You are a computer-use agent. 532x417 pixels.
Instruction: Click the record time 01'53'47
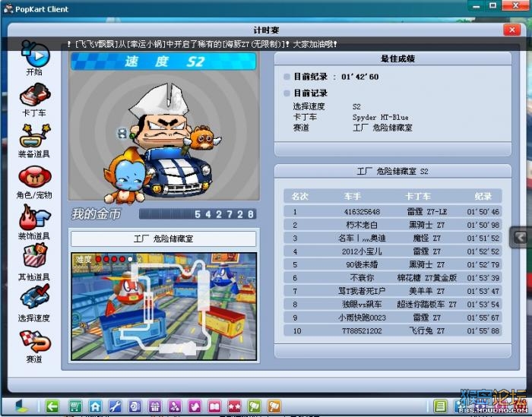(483, 291)
